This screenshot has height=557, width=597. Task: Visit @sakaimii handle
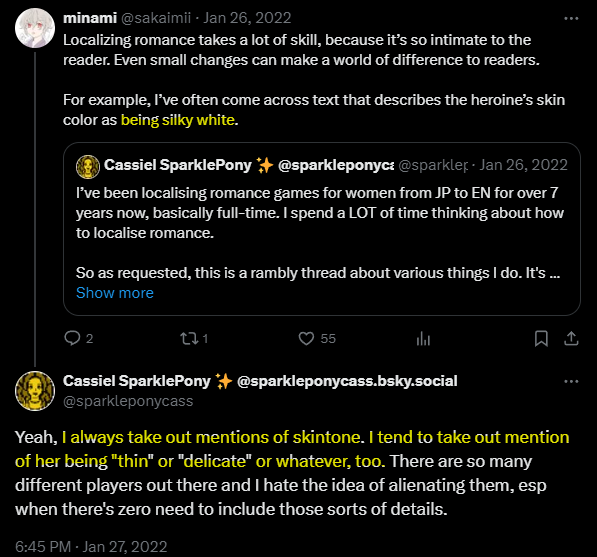156,18
